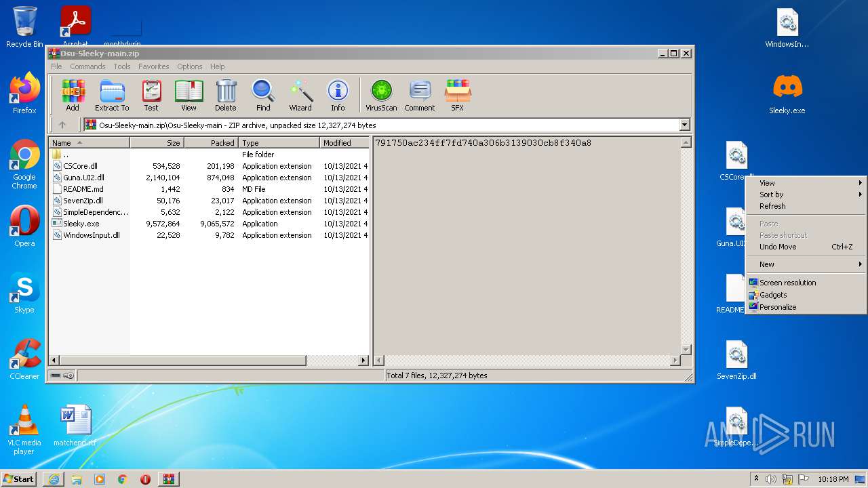Select the Sleeky.exe Discord-style desktop icon
Viewport: 868px width, 488px height.
point(787,94)
